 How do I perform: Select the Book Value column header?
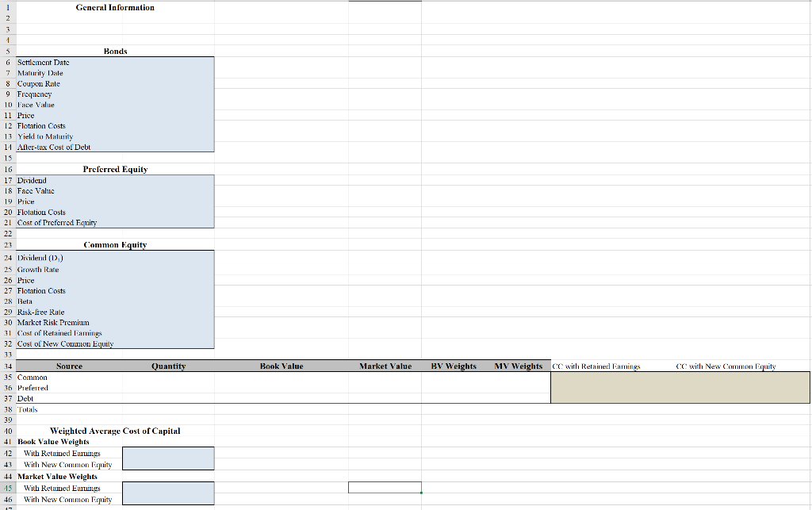[282, 366]
